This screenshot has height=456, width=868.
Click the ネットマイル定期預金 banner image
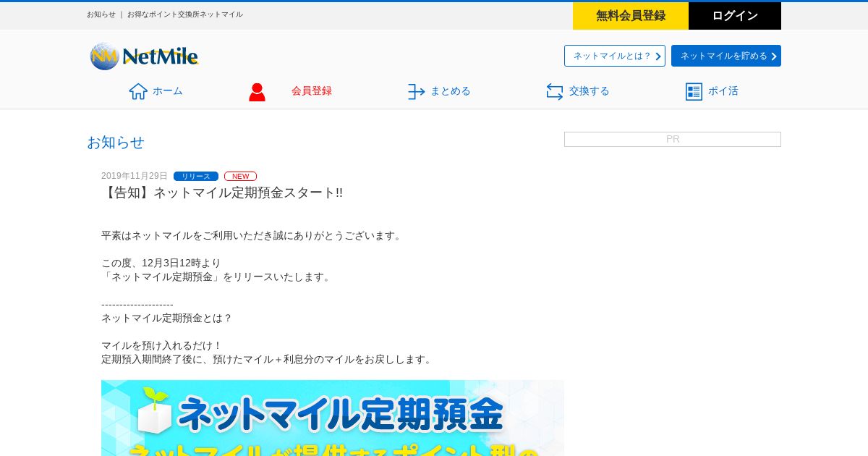click(333, 418)
